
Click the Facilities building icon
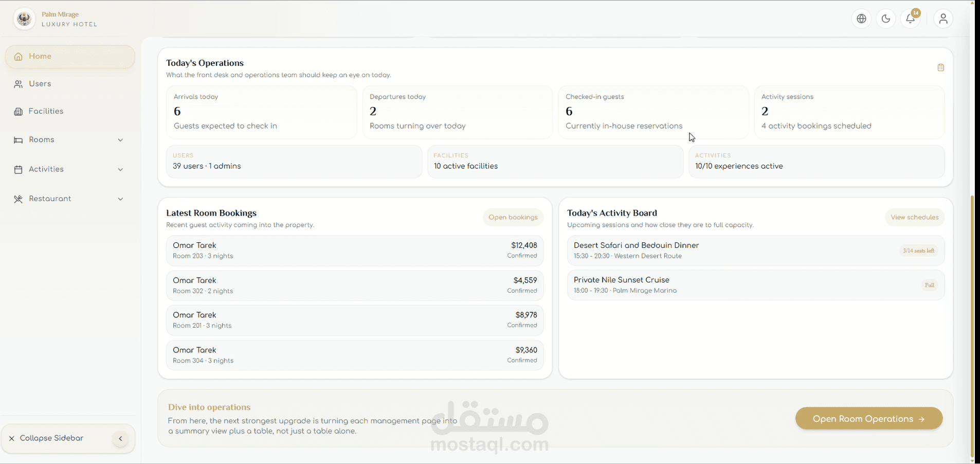tap(19, 112)
